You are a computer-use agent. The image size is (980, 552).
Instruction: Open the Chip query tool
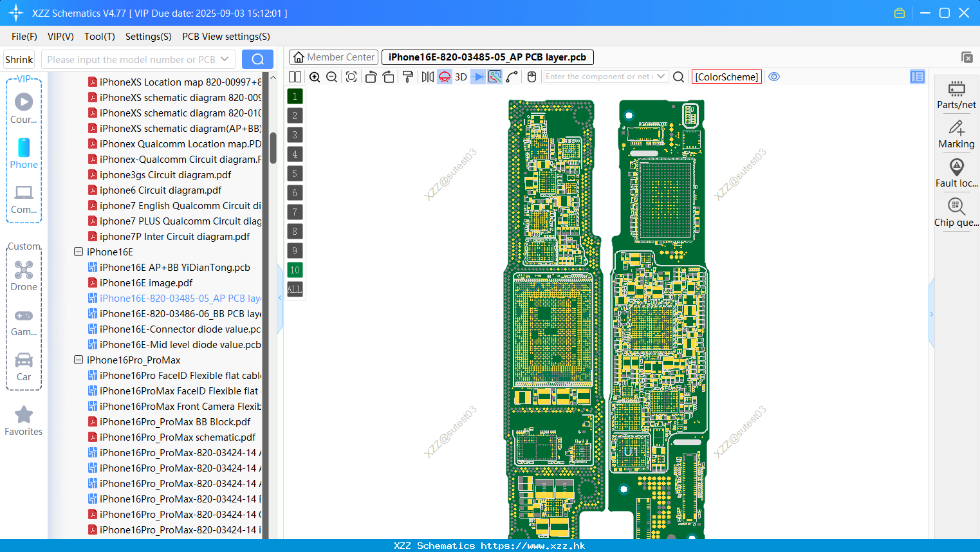[x=956, y=212]
